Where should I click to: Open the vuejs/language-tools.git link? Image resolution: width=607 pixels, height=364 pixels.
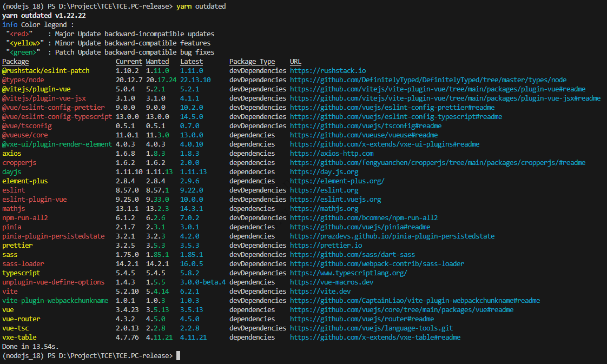(371, 328)
